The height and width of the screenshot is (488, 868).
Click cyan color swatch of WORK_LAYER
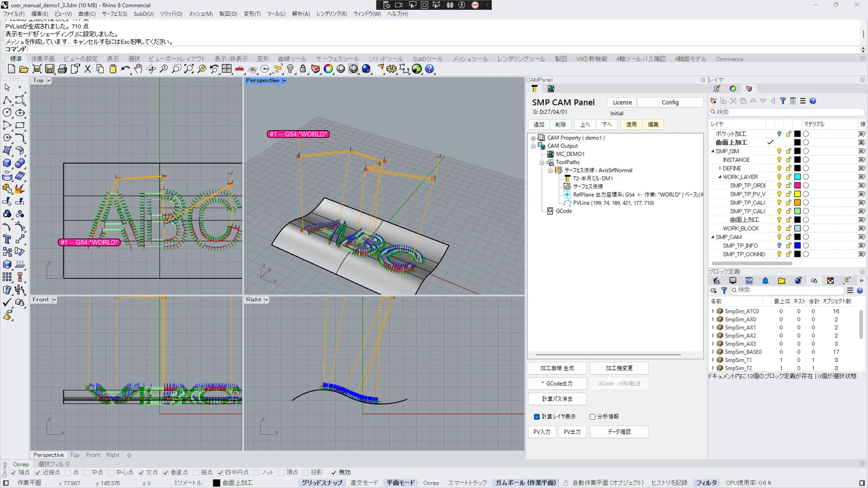(x=797, y=177)
